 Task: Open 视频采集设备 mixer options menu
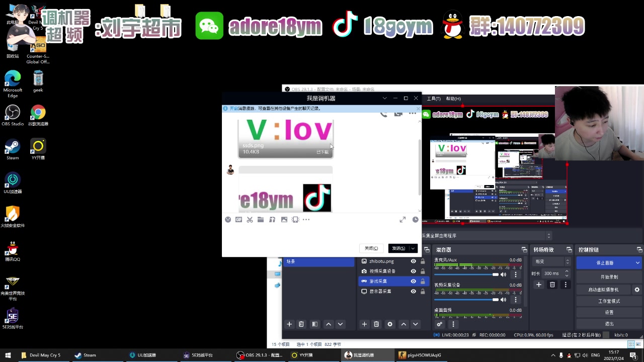click(x=515, y=300)
